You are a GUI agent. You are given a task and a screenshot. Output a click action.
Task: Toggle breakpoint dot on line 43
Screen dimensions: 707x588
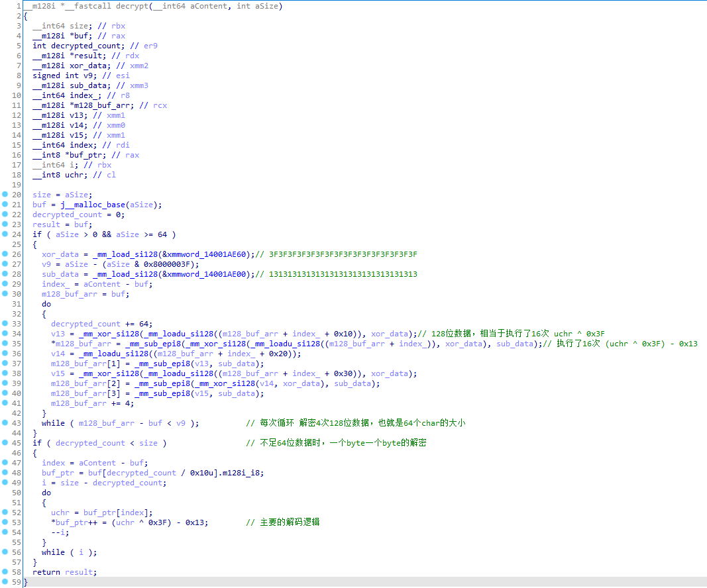click(5, 422)
